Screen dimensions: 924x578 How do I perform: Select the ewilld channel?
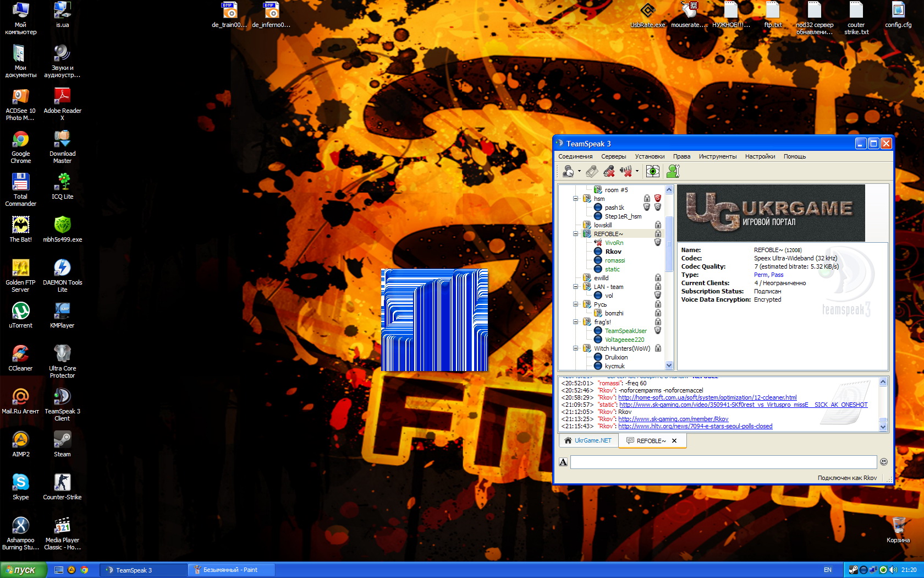601,278
